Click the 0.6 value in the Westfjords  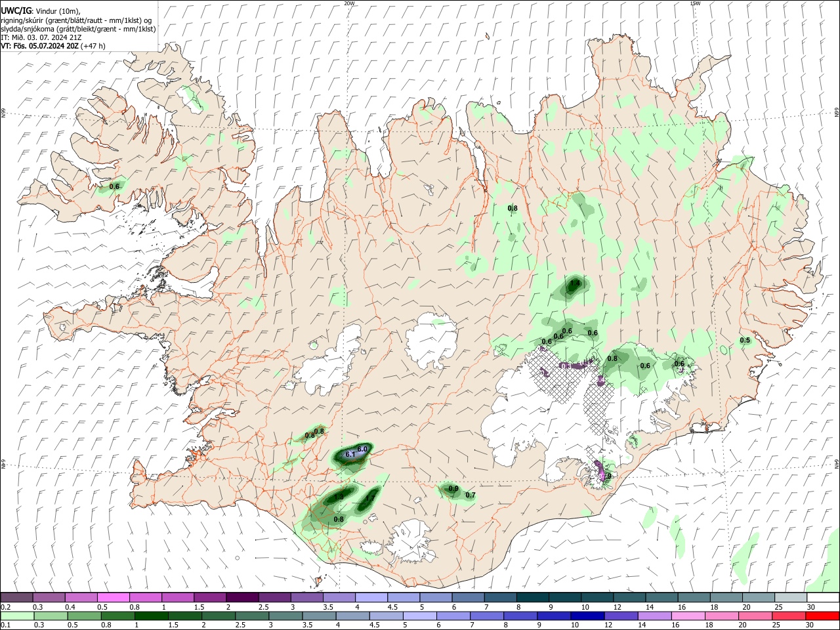[x=114, y=186]
